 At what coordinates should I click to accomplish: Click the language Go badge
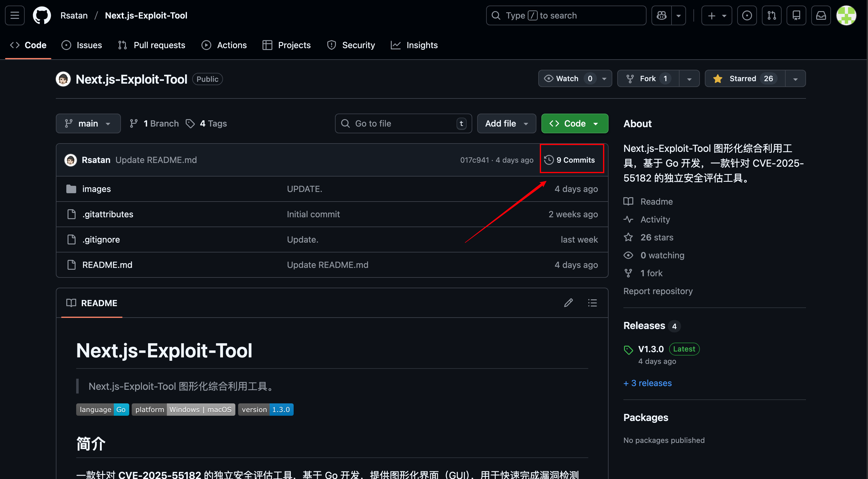point(102,409)
